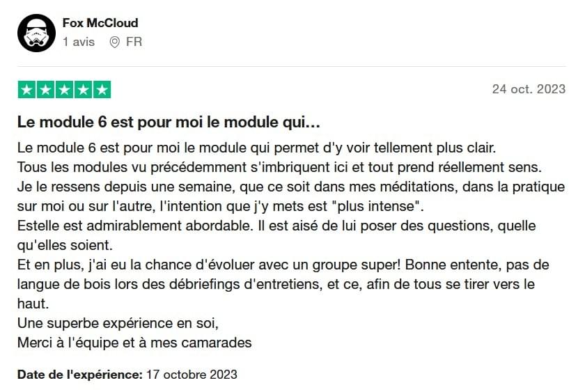Screen dimensions: 585x392
Task: Click the line 'Merci à l'équipe et à mes camarades'
Action: [134, 343]
